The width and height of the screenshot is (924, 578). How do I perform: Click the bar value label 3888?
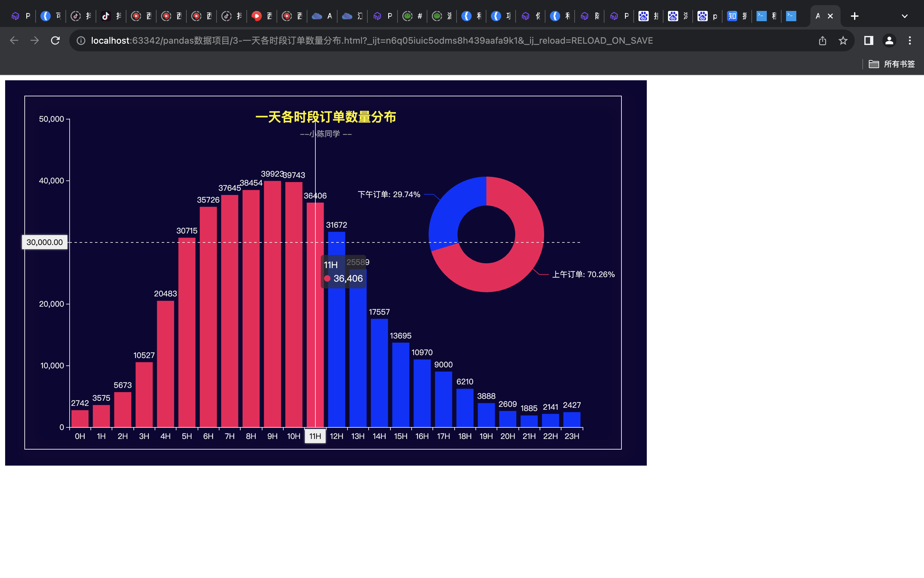[486, 396]
